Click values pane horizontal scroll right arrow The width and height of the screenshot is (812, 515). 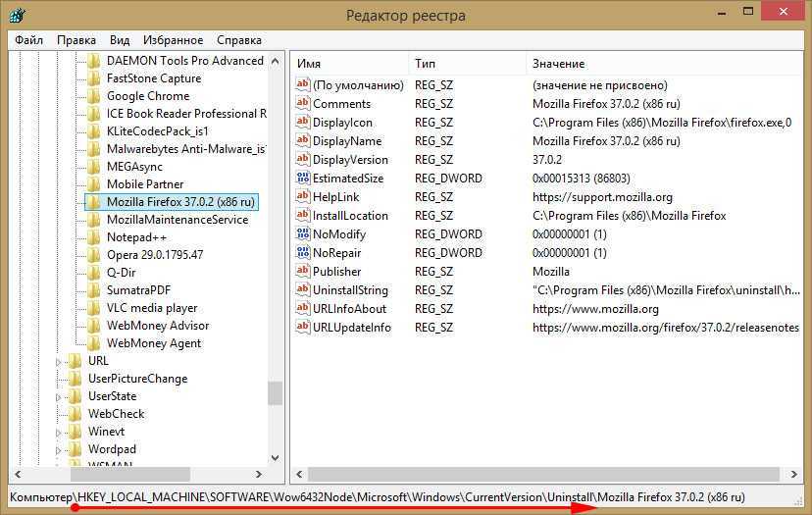pos(794,474)
